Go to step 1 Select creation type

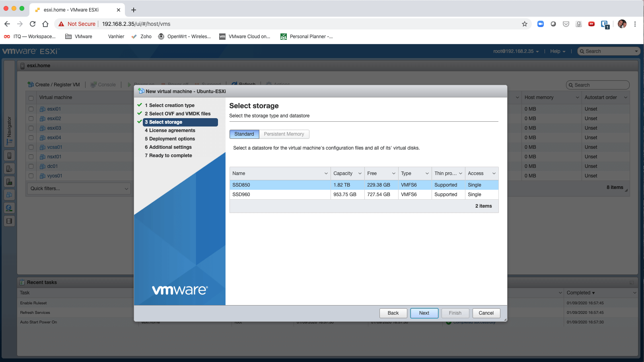click(x=169, y=105)
